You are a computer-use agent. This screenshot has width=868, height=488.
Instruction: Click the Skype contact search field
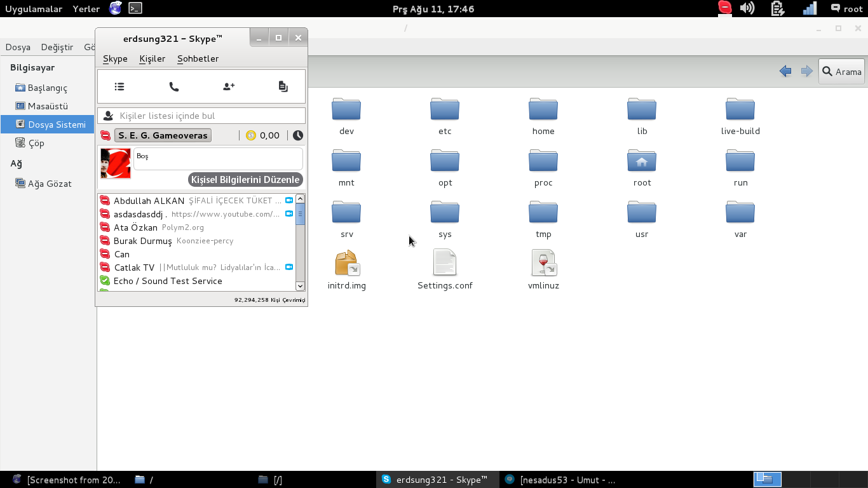(x=201, y=116)
